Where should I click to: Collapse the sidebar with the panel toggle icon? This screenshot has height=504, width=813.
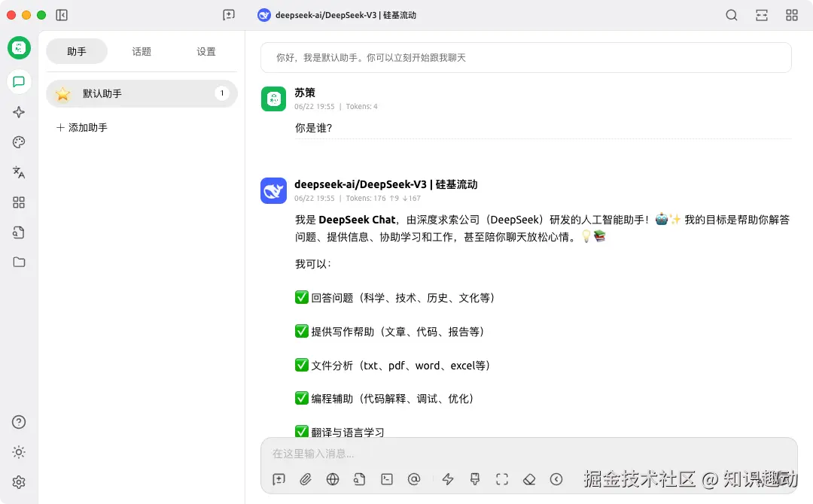[62, 15]
